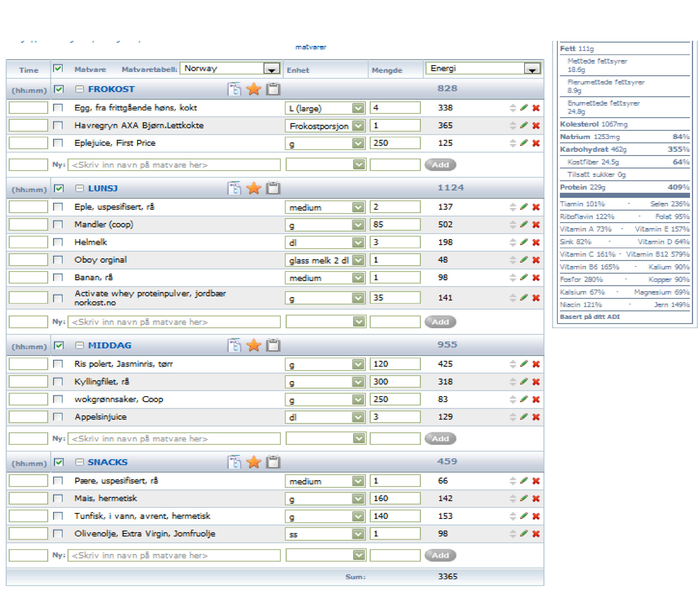Delete the wokgrønnsaker Coop row

point(536,399)
